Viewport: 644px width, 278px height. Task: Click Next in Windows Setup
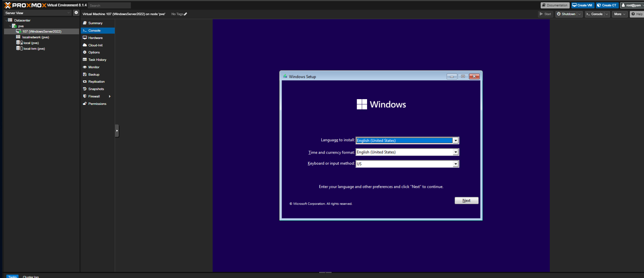pyautogui.click(x=466, y=200)
